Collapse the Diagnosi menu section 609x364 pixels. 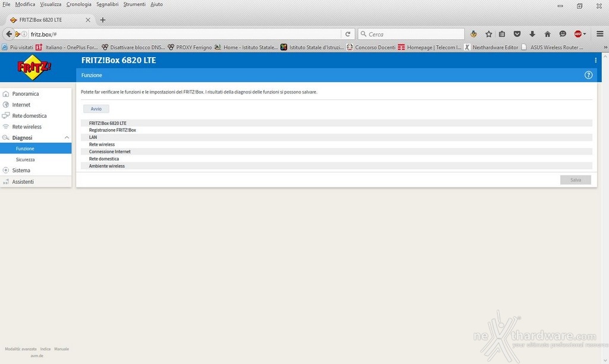click(x=67, y=137)
